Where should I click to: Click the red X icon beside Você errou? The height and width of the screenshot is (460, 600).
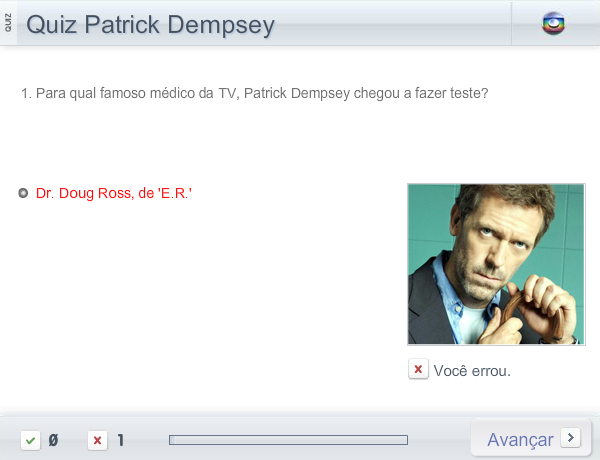pos(418,369)
